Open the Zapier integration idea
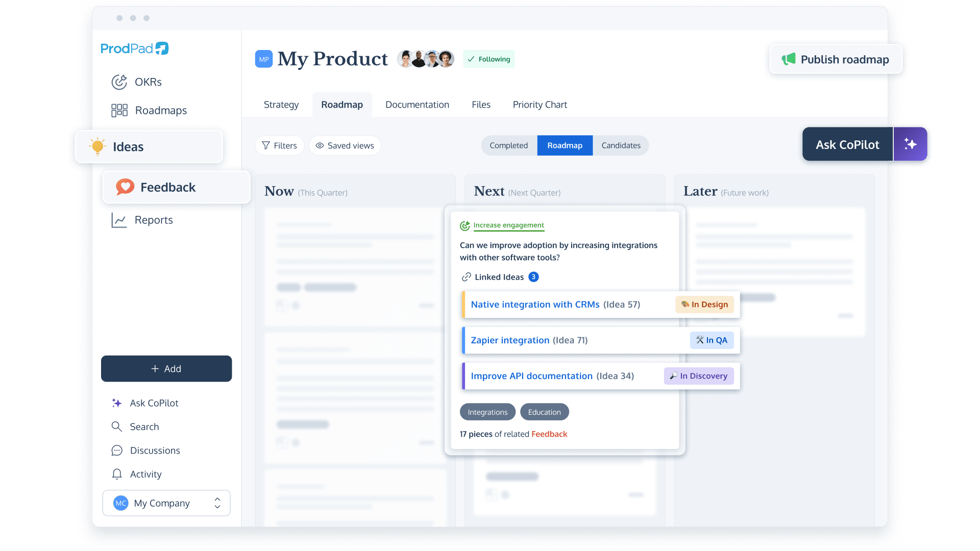This screenshot has height=551, width=980. 510,340
